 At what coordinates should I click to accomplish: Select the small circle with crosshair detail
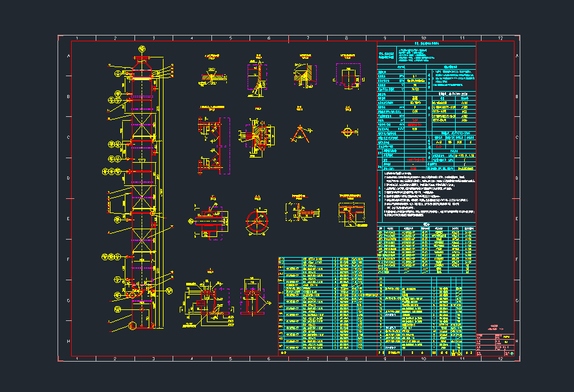tap(348, 132)
